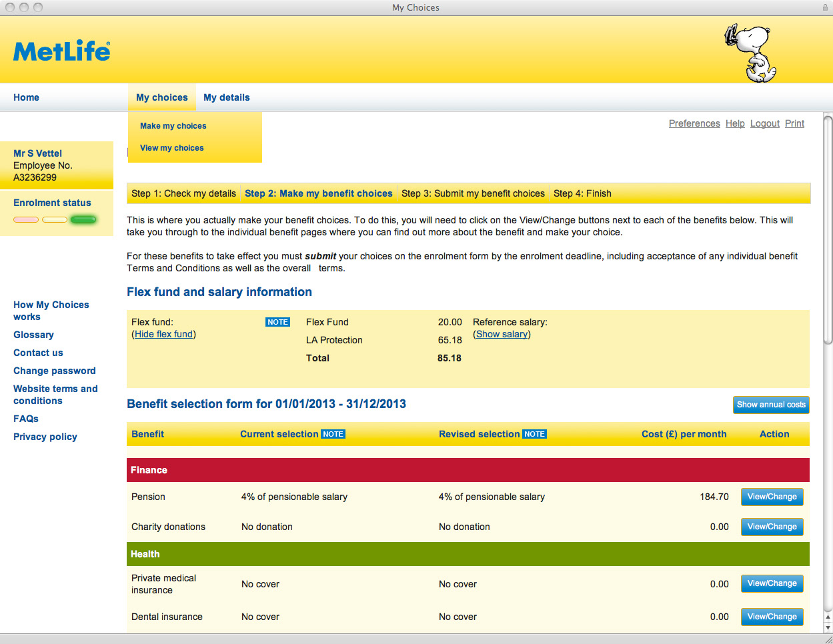
Task: Click the Print link
Action: click(x=794, y=123)
